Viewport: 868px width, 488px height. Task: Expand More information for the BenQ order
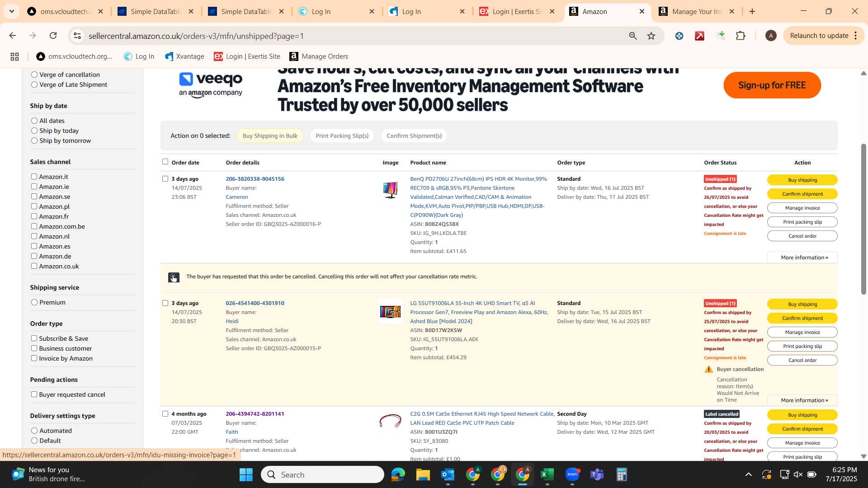tap(802, 258)
